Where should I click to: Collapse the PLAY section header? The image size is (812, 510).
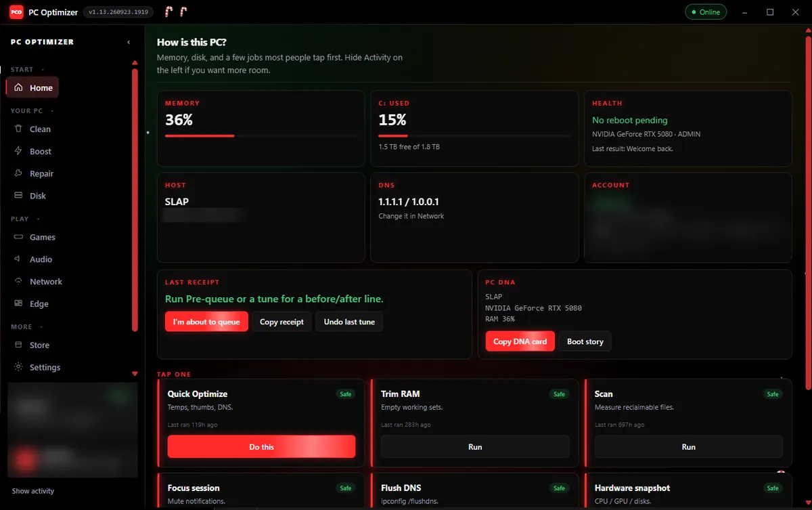pyautogui.click(x=25, y=219)
